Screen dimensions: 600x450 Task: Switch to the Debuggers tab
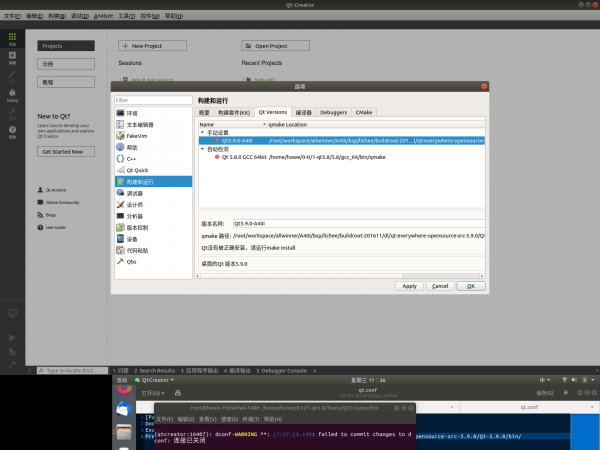click(334, 113)
